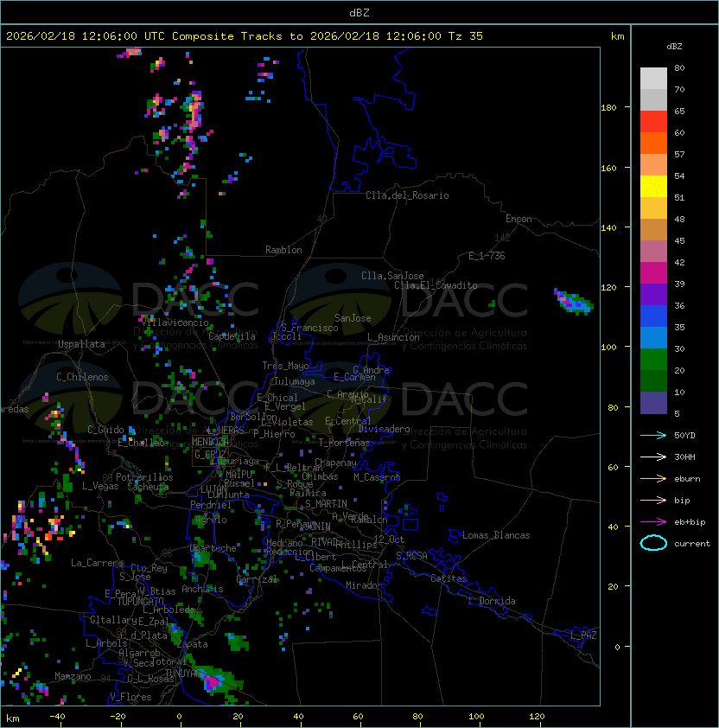Click the Lomas_Blancas place label
The width and height of the screenshot is (719, 728).
coord(496,535)
